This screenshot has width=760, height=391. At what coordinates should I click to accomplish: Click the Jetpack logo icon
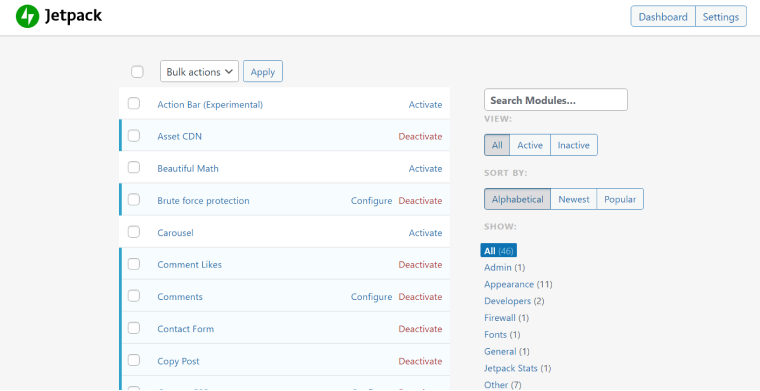[27, 16]
